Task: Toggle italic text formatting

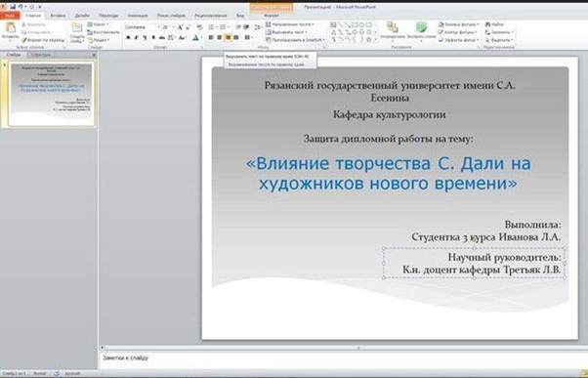Action: tap(137, 37)
